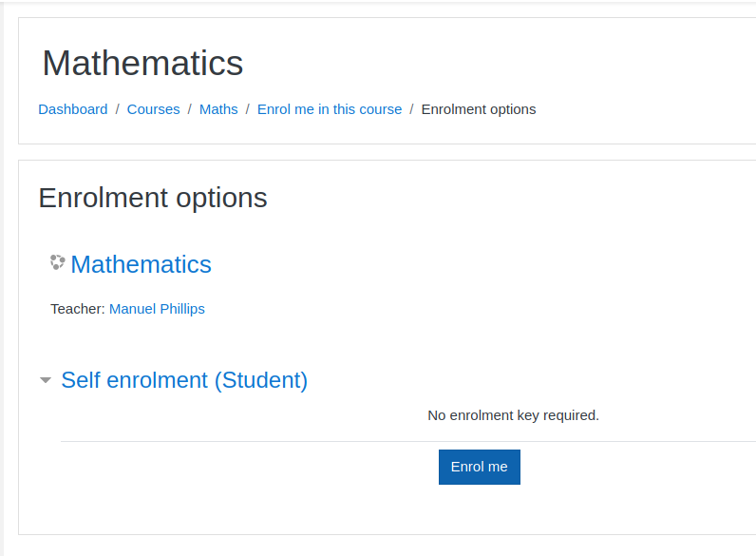Click the slash between Courses and Maths
Viewport: 756px width, 556px height.
[190, 109]
